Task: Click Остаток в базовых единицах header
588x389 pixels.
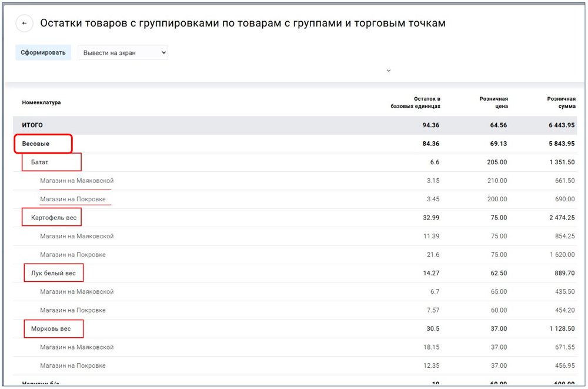Action: click(415, 102)
